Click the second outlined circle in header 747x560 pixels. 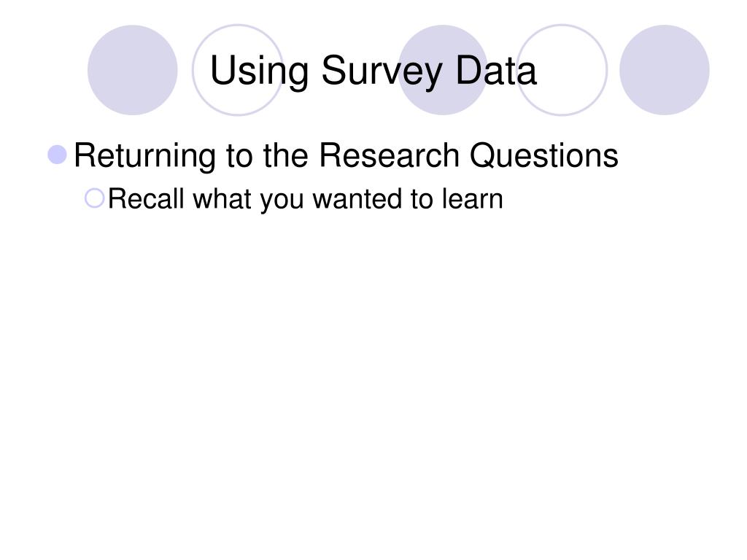click(238, 70)
